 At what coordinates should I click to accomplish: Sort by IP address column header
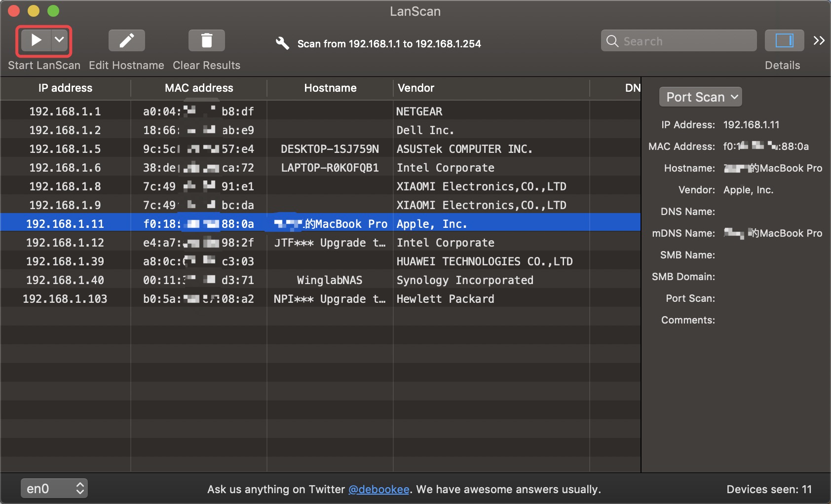coord(66,88)
